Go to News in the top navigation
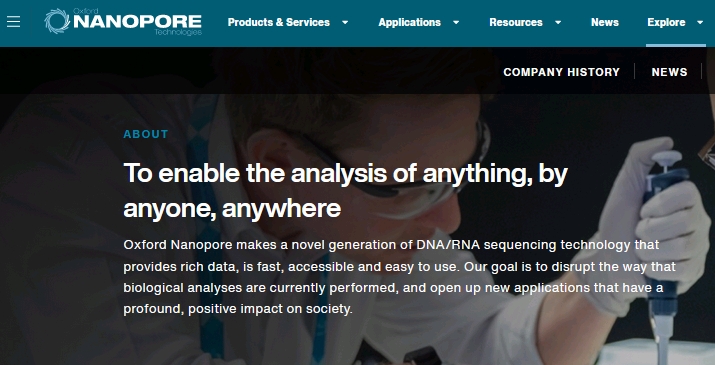Screen dimensions: 715x365 click(605, 22)
